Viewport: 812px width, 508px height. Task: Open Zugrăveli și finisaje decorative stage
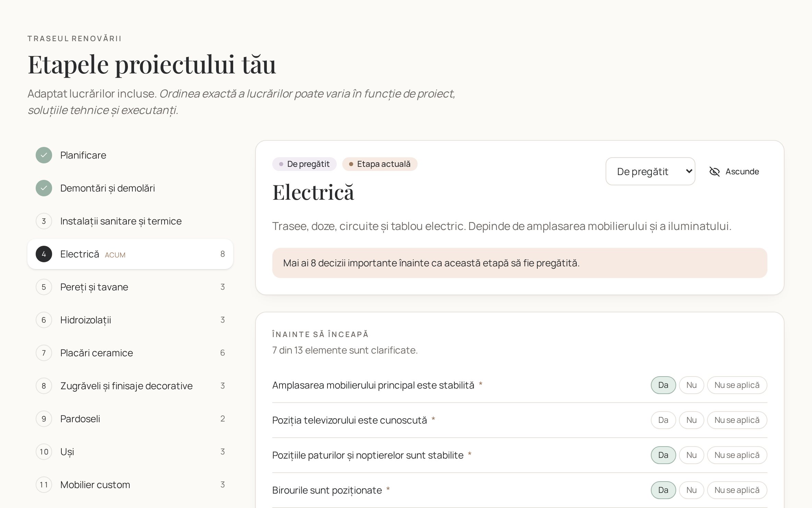pyautogui.click(x=130, y=386)
